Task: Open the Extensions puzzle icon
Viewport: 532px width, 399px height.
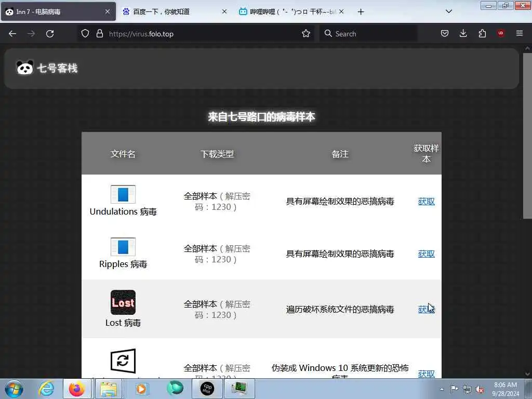Action: 482,33
